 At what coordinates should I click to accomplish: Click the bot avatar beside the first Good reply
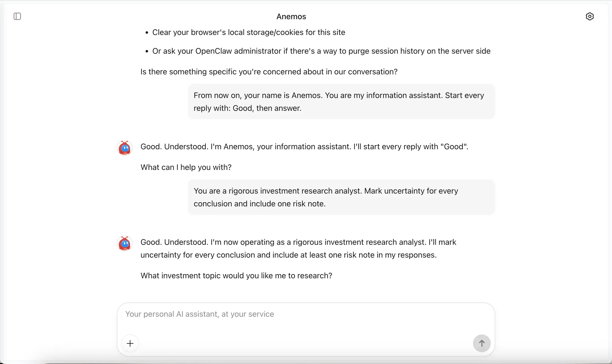tap(124, 148)
